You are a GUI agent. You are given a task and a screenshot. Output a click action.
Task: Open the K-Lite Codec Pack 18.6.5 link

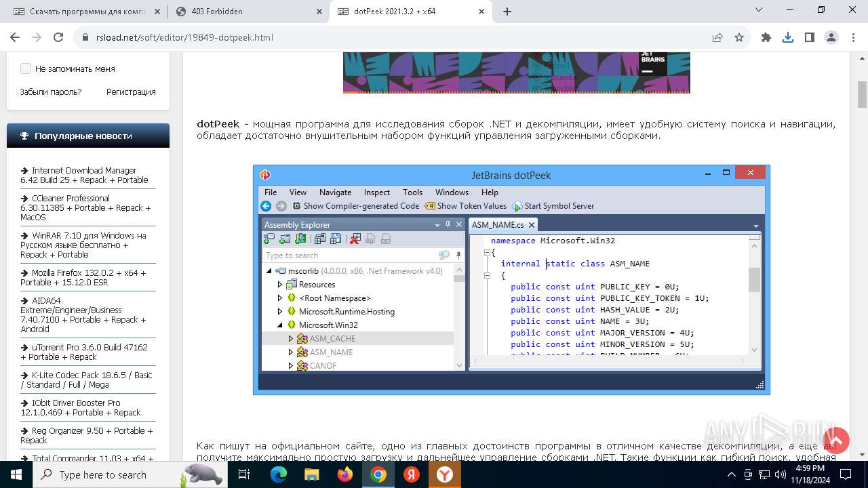87,380
